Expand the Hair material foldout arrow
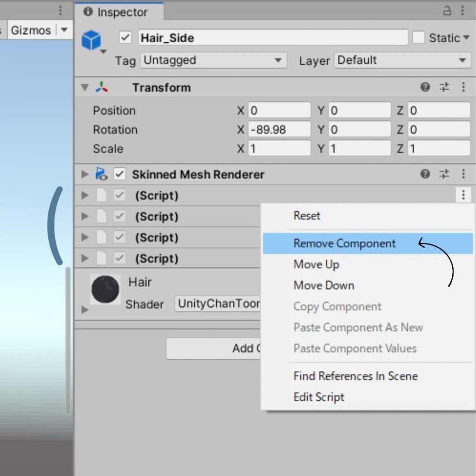Viewport: 476px width, 476px height. 85,310
